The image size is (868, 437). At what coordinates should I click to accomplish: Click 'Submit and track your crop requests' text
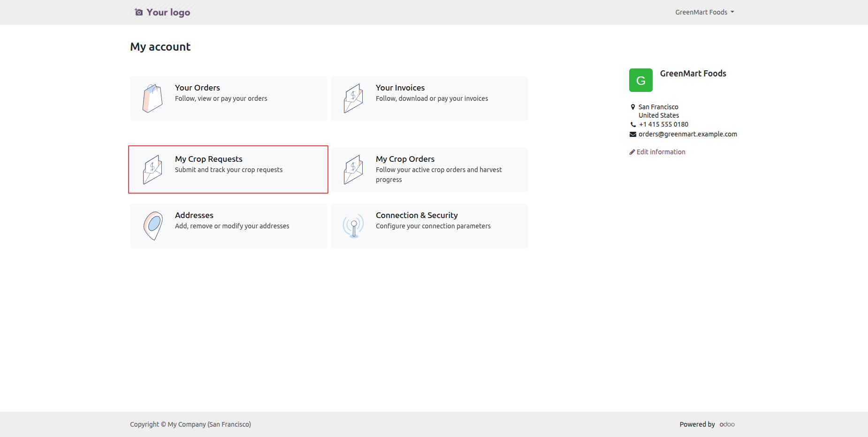pos(229,170)
